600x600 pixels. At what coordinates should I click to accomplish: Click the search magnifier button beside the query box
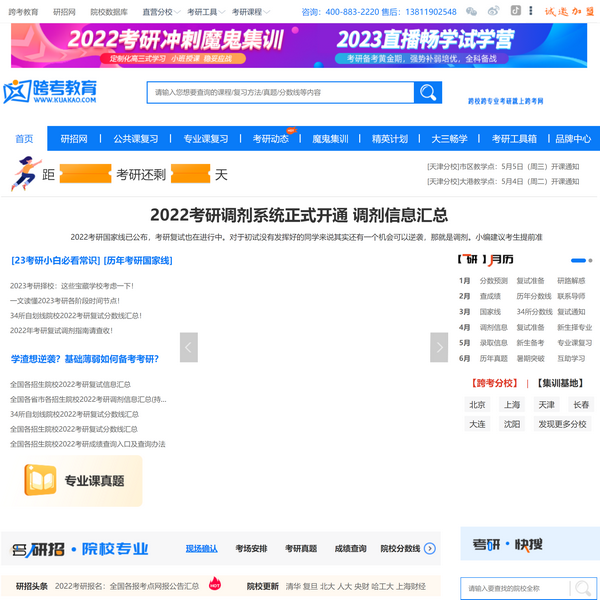[428, 93]
